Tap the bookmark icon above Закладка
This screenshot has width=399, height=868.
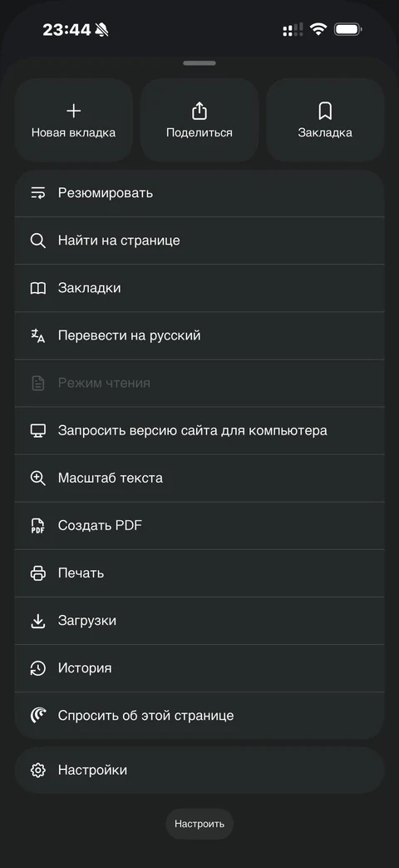325,112
